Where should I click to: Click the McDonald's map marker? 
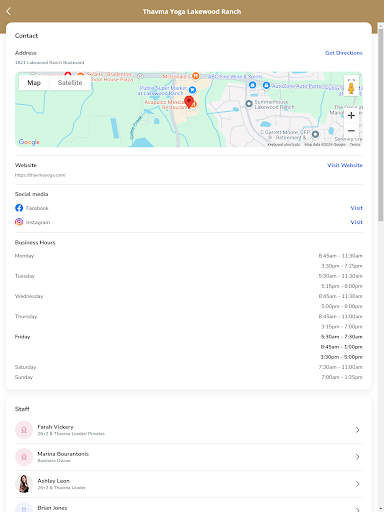click(196, 76)
